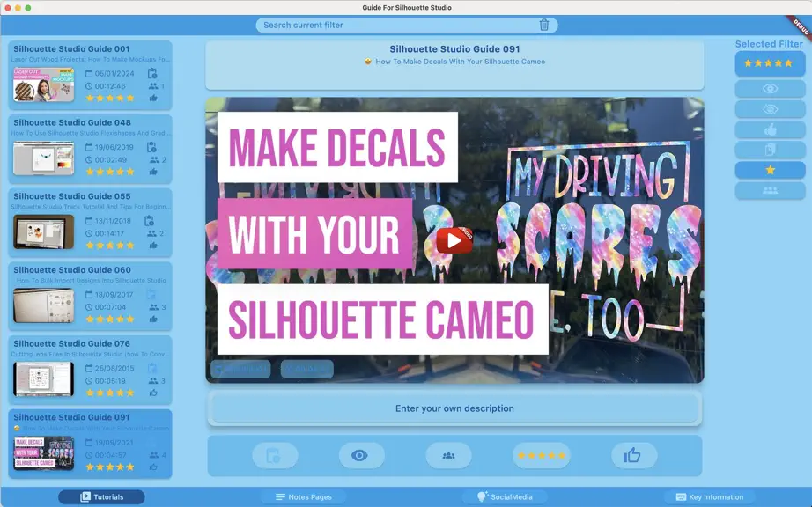Click the faded clipboard icon on Guide 076
The width and height of the screenshot is (812, 507).
point(152,368)
